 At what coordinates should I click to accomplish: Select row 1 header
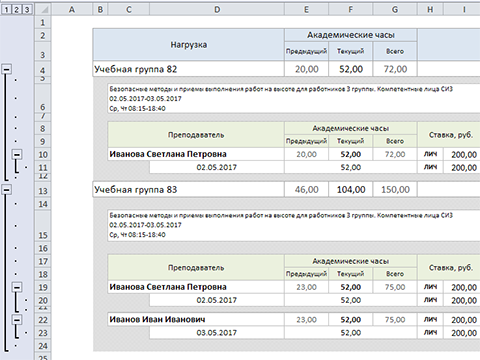[43, 22]
